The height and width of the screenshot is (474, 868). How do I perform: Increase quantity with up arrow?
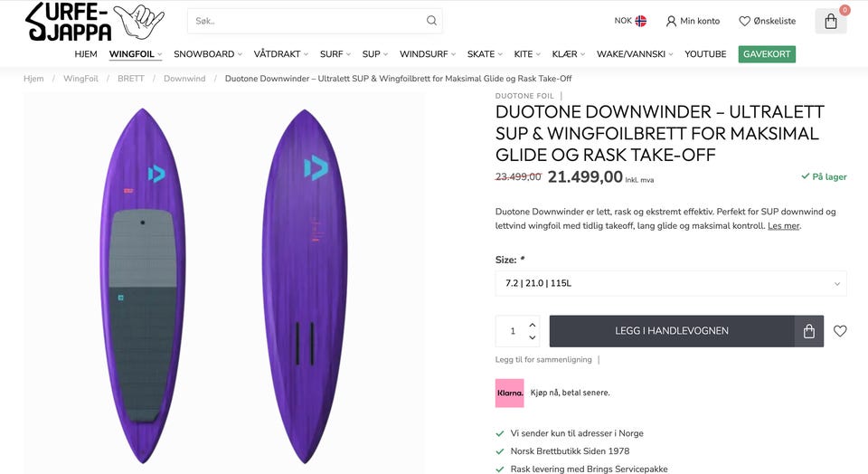[x=533, y=325]
